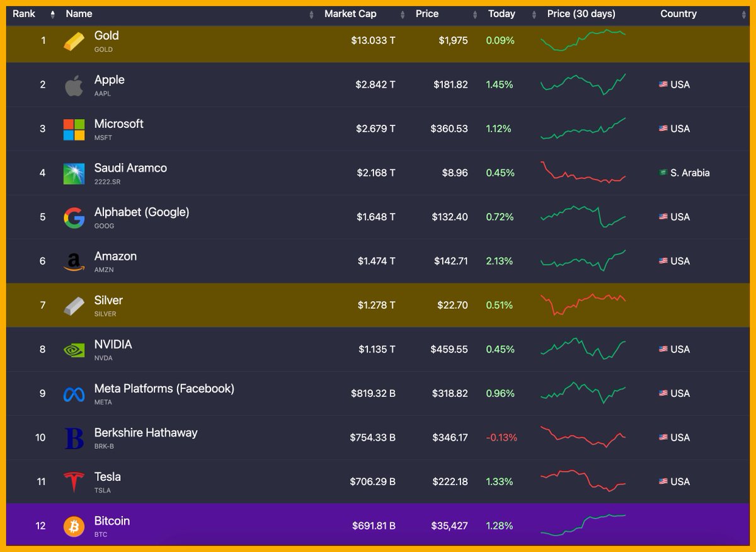Open the Tesla company link
Image resolution: width=756 pixels, height=552 pixels.
108,477
